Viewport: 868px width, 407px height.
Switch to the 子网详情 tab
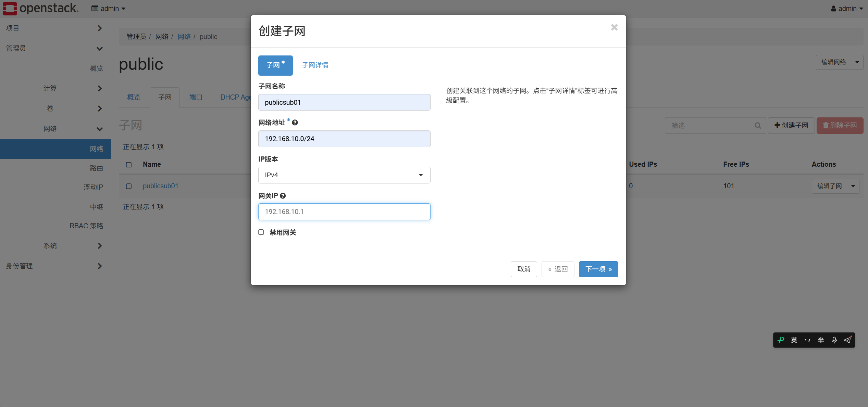click(315, 65)
